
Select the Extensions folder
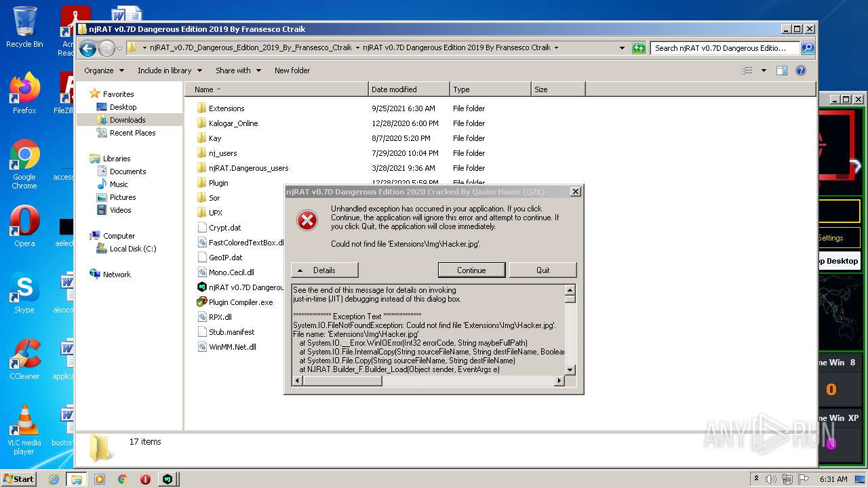coord(220,108)
